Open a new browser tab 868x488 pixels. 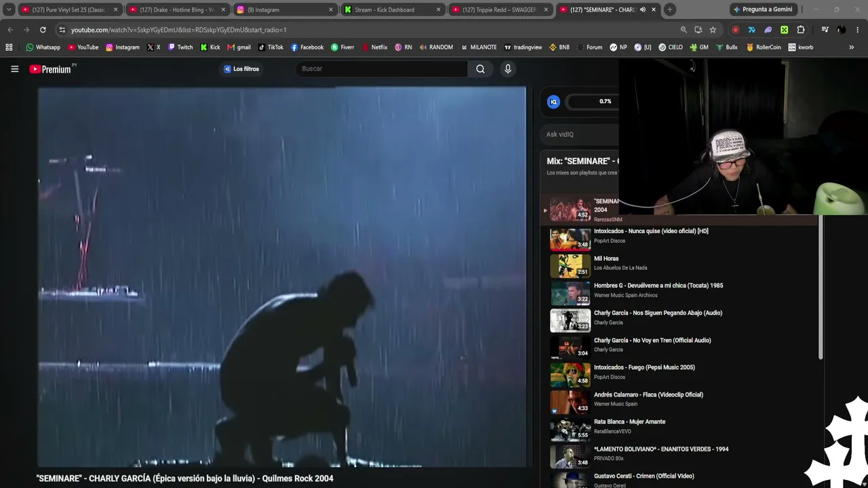669,9
